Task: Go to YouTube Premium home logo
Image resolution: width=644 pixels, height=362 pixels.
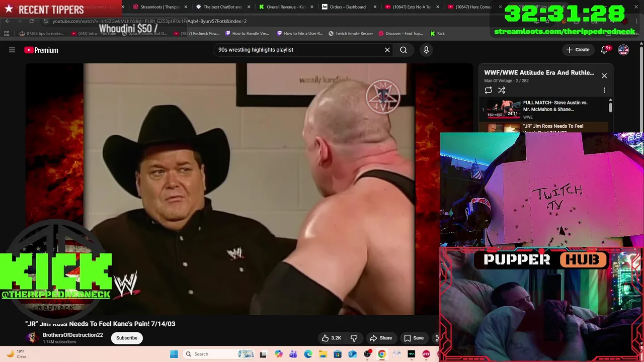Action: tap(41, 50)
